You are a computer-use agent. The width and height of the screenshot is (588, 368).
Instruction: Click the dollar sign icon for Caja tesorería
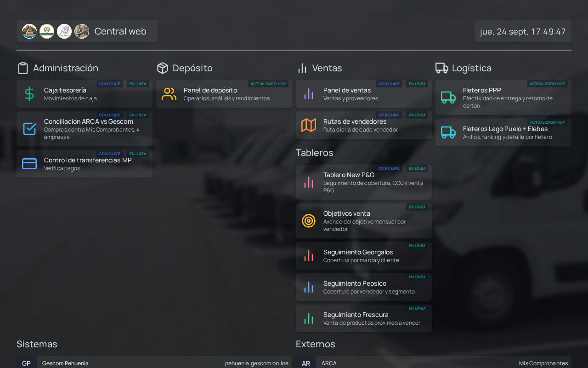pos(29,94)
